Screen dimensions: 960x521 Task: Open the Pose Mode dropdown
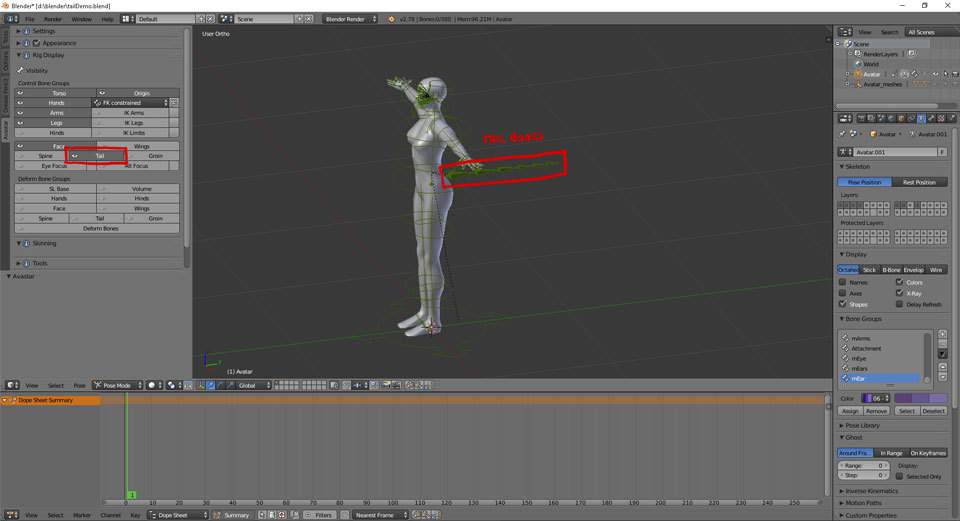point(117,385)
